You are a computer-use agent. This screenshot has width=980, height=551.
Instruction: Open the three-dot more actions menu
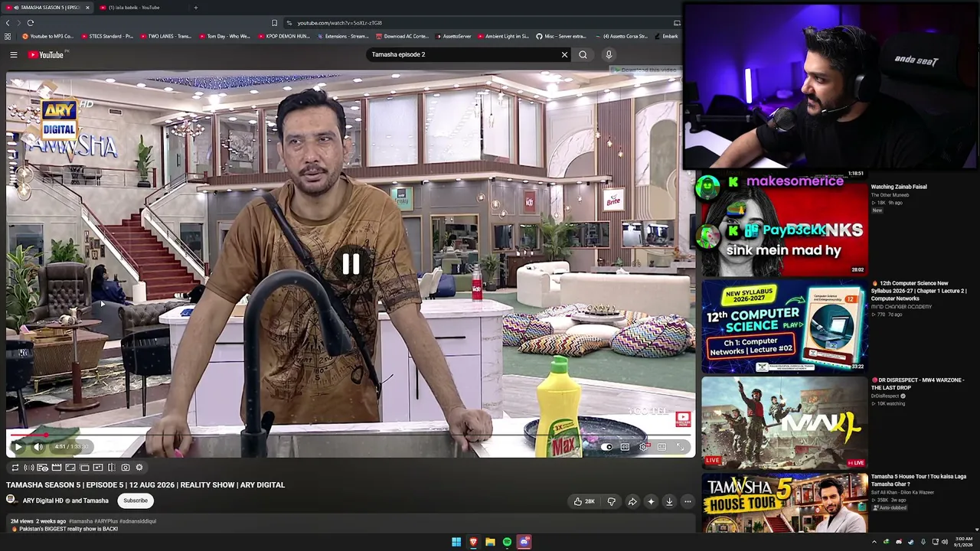688,501
